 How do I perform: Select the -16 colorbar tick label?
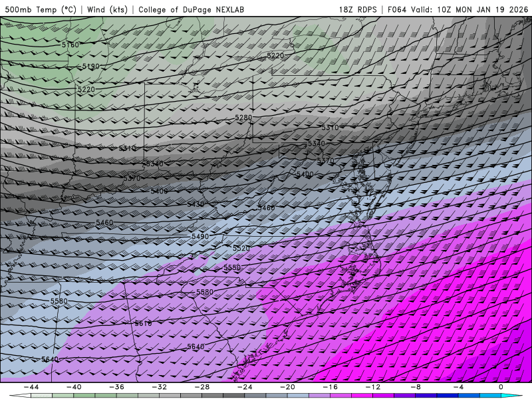pyautogui.click(x=331, y=387)
